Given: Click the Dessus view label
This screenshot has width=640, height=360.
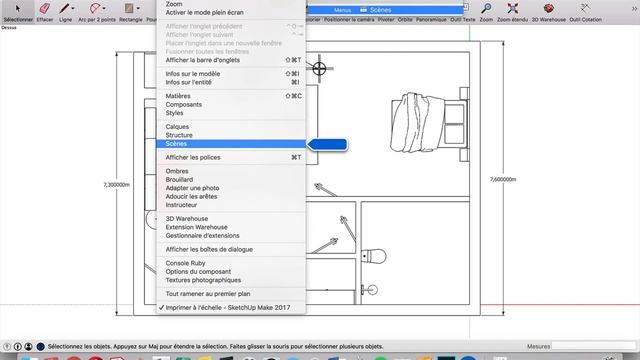Looking at the screenshot, I should [9, 28].
